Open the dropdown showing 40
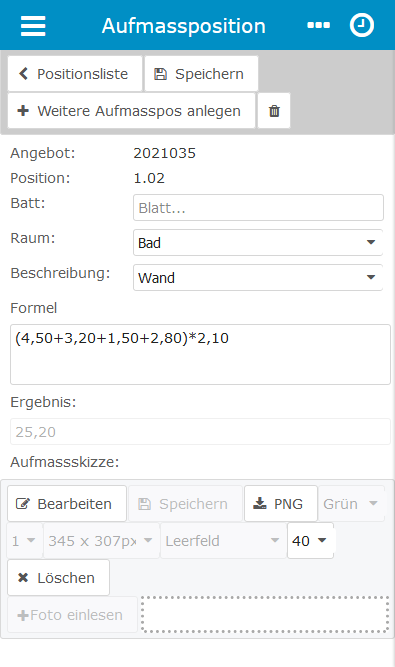This screenshot has height=667, width=395. click(310, 541)
